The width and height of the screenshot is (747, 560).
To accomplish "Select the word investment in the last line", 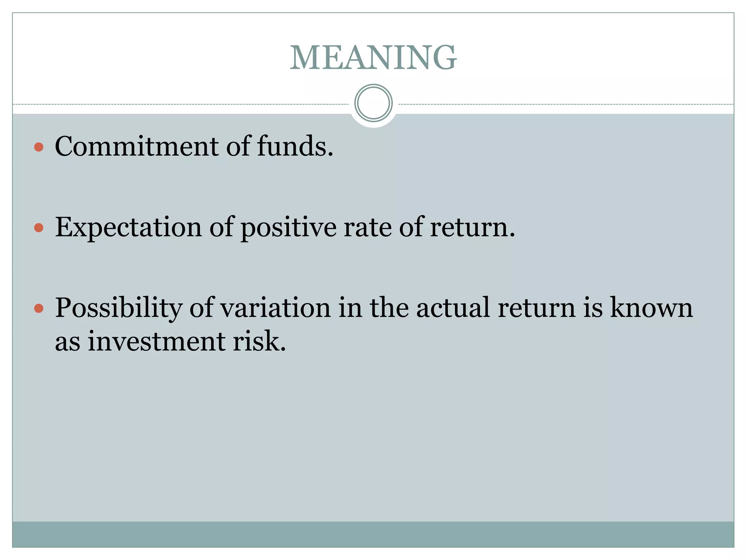I will [x=157, y=342].
